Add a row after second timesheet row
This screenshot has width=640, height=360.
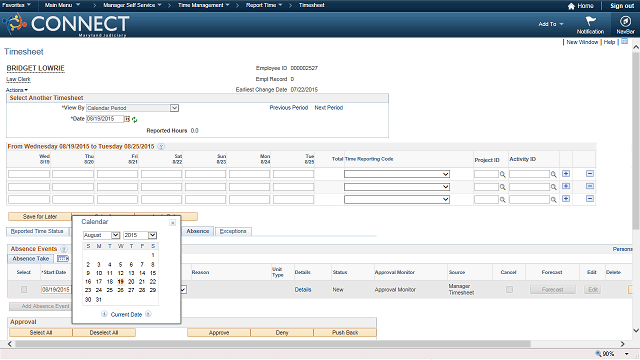coord(566,186)
